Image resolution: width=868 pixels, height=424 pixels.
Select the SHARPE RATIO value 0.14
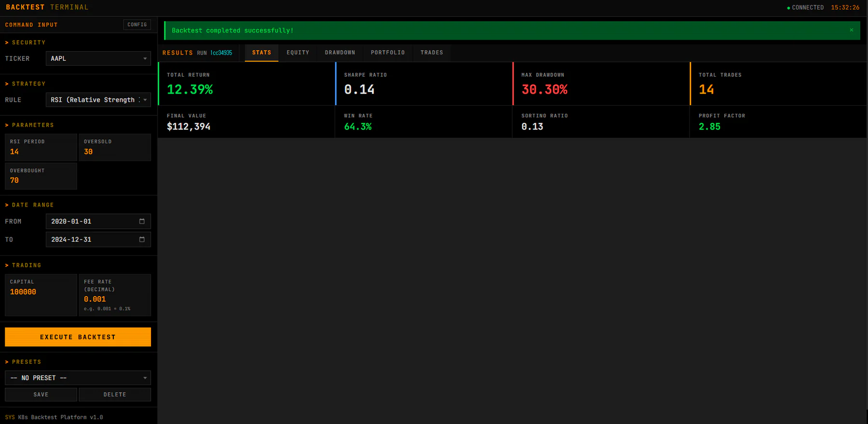tap(359, 90)
